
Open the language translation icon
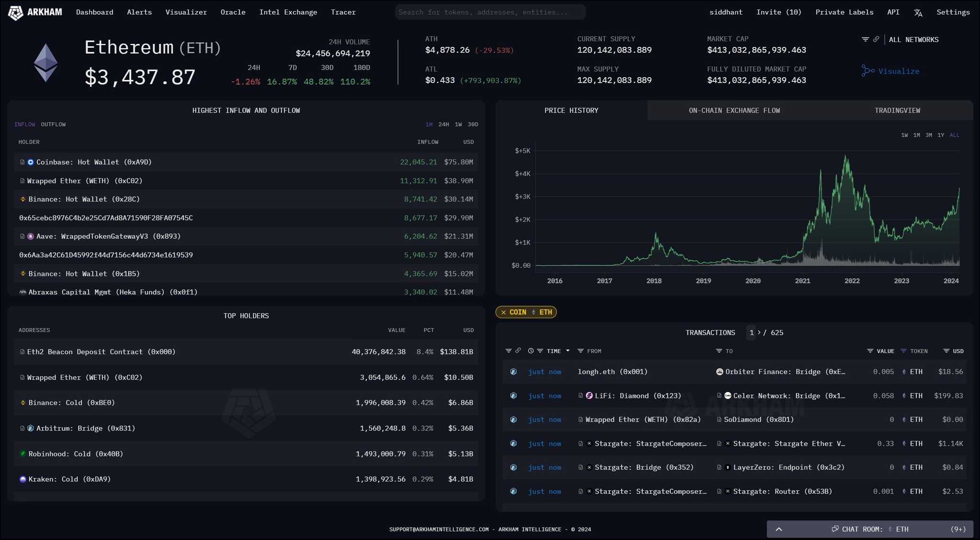tap(918, 13)
